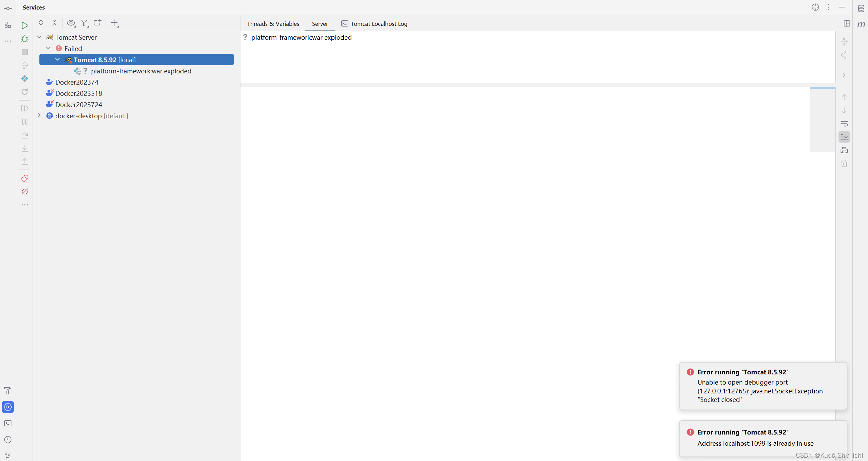Click platform-framework:war exploded in deployment list
This screenshot has width=868, height=461.
[x=301, y=37]
